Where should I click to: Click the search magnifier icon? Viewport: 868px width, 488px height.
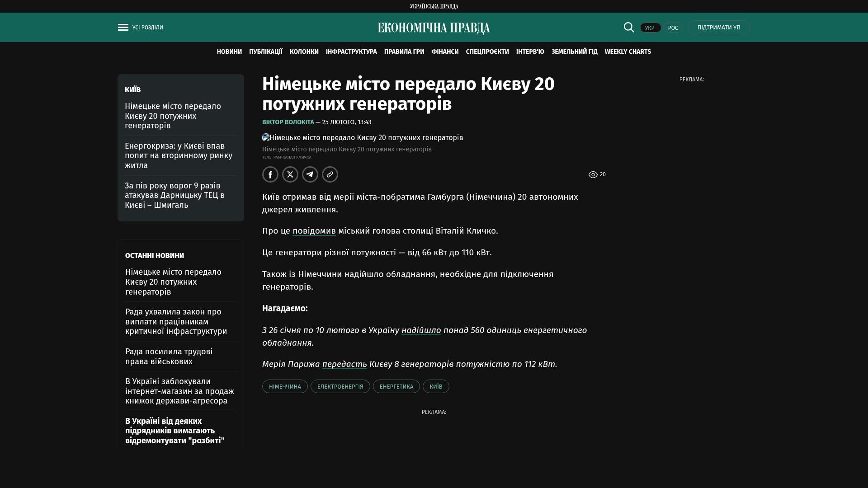[x=629, y=27]
